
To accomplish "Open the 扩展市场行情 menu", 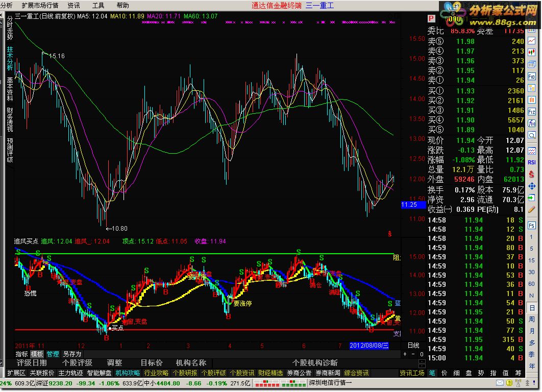I will point(40,5).
